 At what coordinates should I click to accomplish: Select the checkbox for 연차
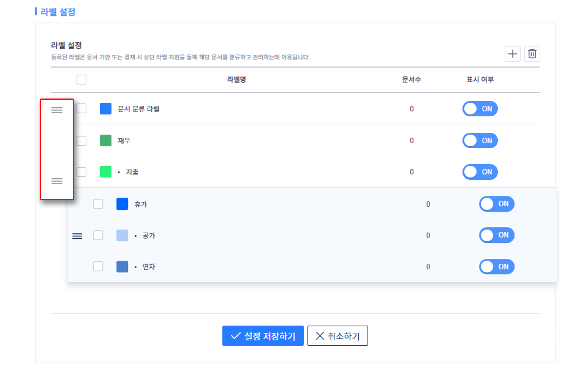pyautogui.click(x=98, y=266)
